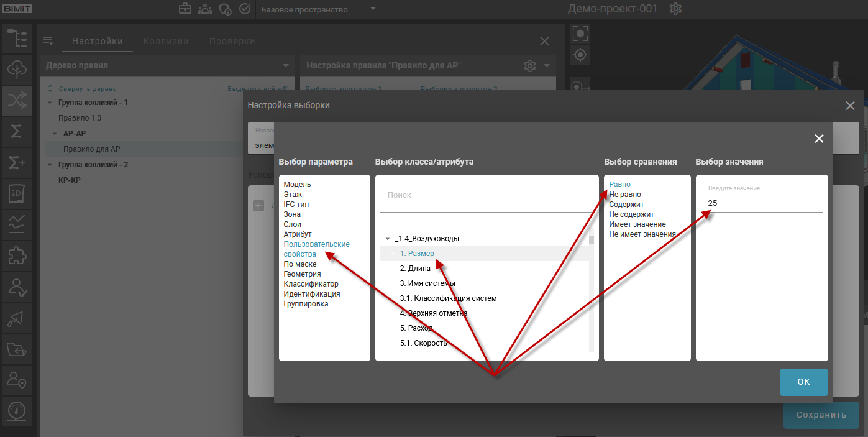Collapse Группа коллизий - 1 node

point(50,103)
